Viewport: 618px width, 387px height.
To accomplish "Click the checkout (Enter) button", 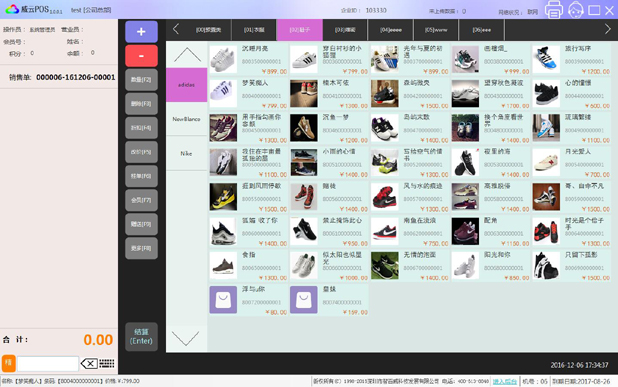I will pos(141,337).
